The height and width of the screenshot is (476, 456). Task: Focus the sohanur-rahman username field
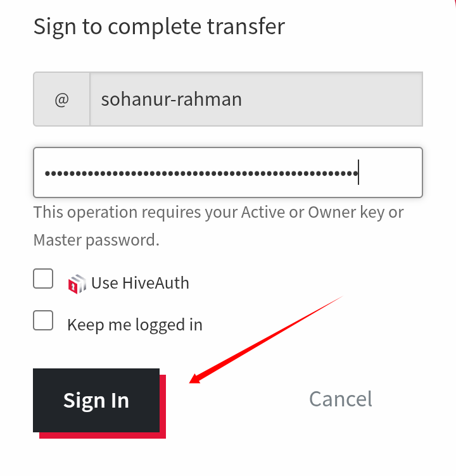256,99
